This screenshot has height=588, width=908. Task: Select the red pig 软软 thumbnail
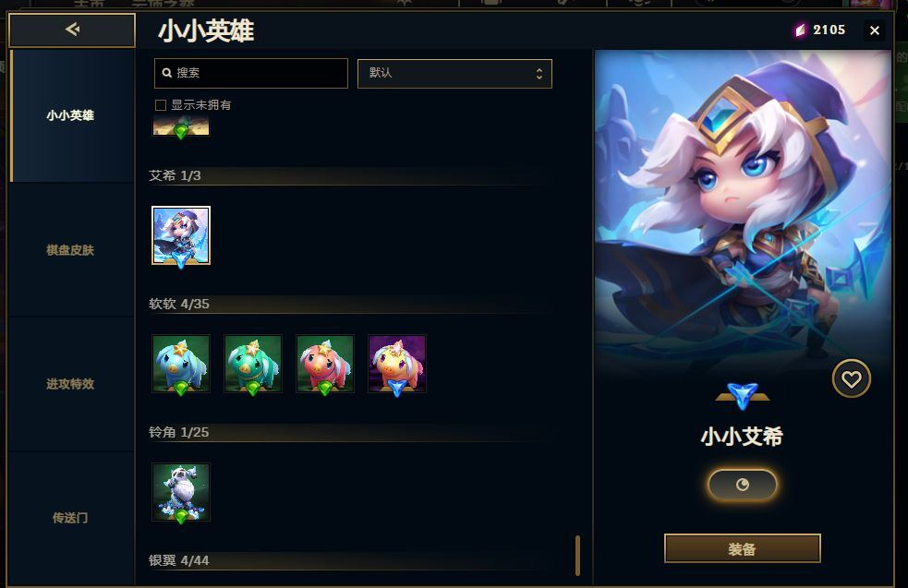pos(325,364)
